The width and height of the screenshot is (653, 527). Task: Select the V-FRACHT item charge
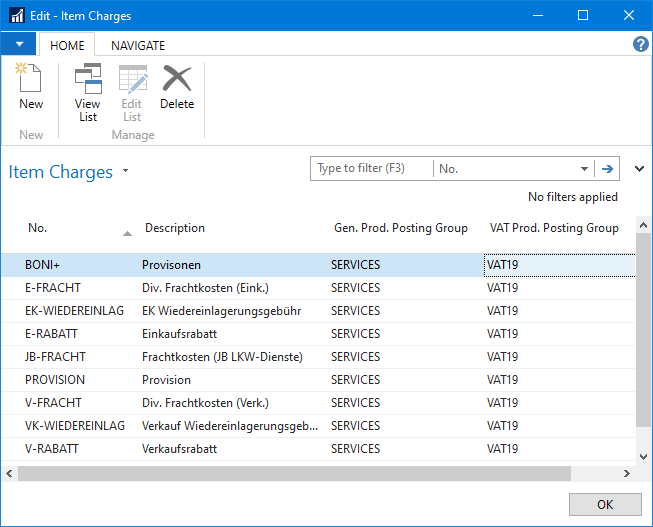coord(53,402)
